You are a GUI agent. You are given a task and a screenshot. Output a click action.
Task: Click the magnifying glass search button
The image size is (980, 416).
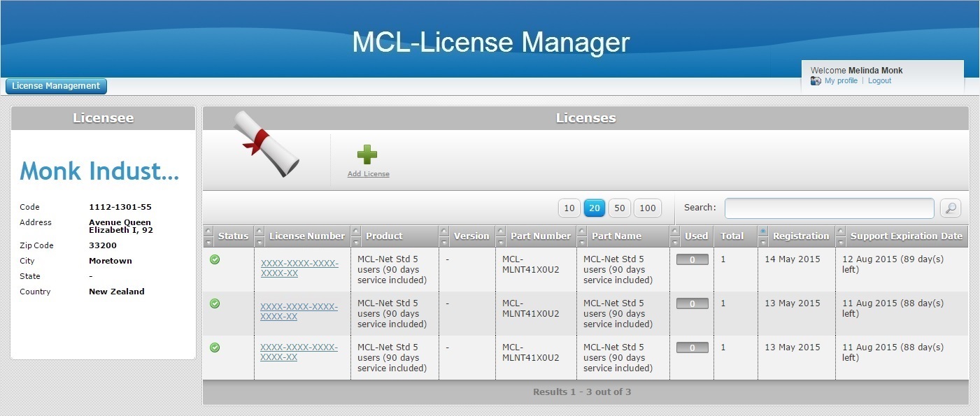pyautogui.click(x=950, y=208)
